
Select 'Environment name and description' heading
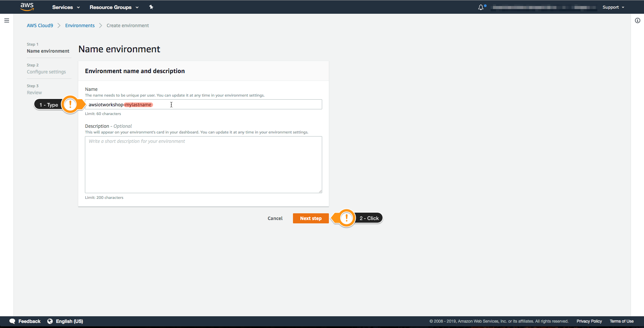(x=135, y=71)
